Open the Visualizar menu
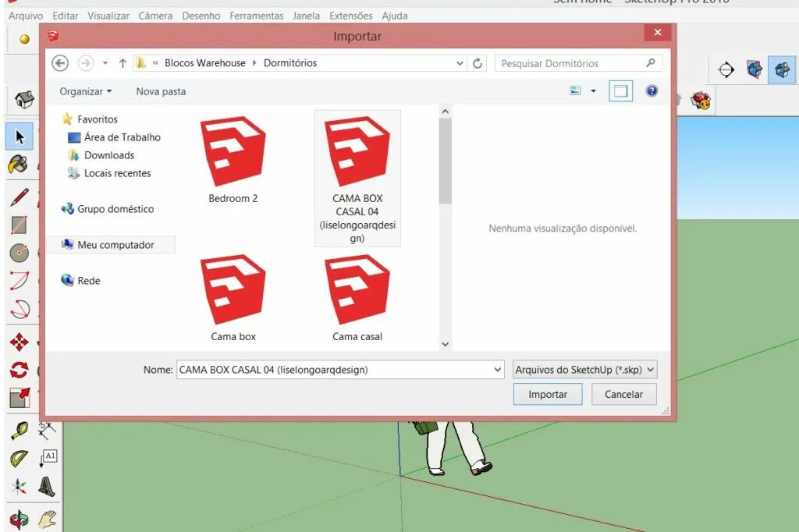 tap(108, 16)
